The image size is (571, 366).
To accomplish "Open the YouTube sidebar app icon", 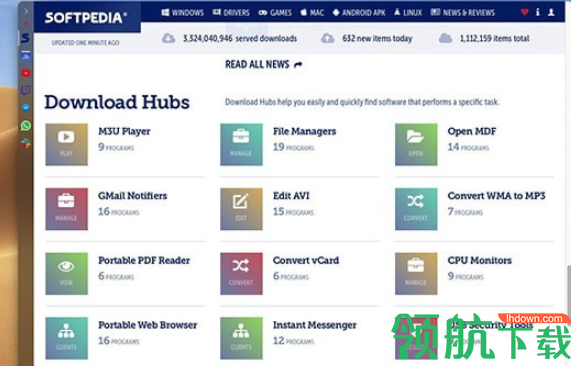I will [x=26, y=73].
